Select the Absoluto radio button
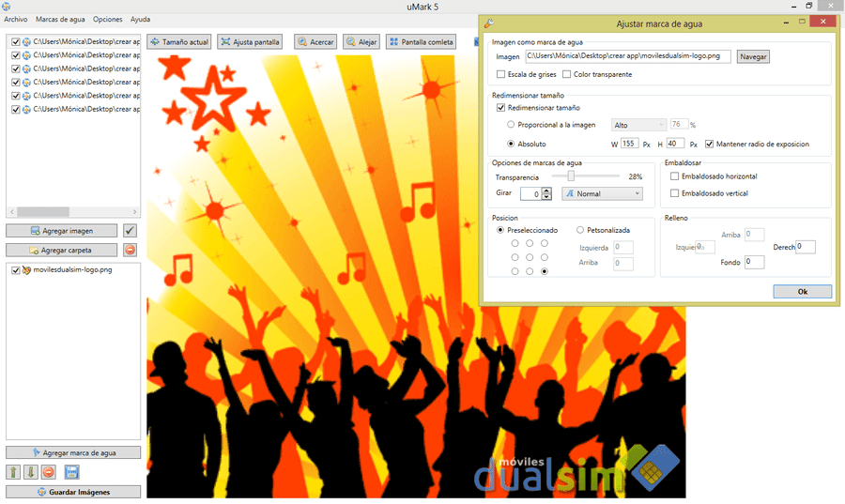The height and width of the screenshot is (504, 845). click(x=511, y=144)
